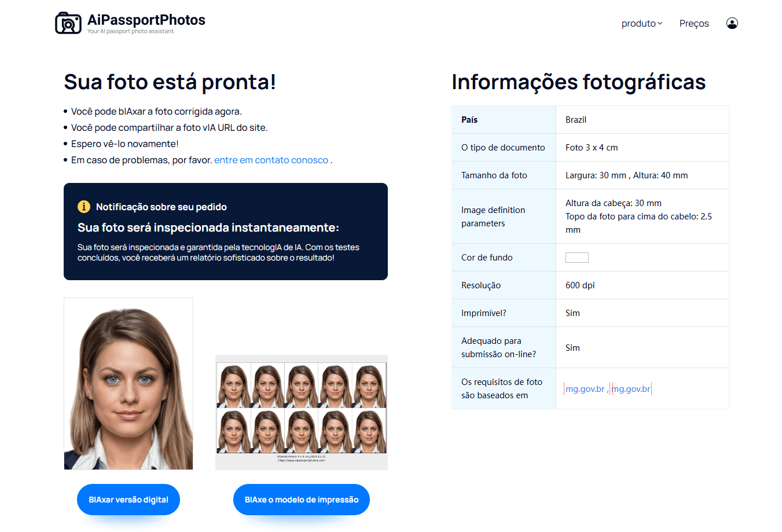Click the Foto 3 x 4 cm document type
This screenshot has width=782, height=532.
click(x=592, y=148)
